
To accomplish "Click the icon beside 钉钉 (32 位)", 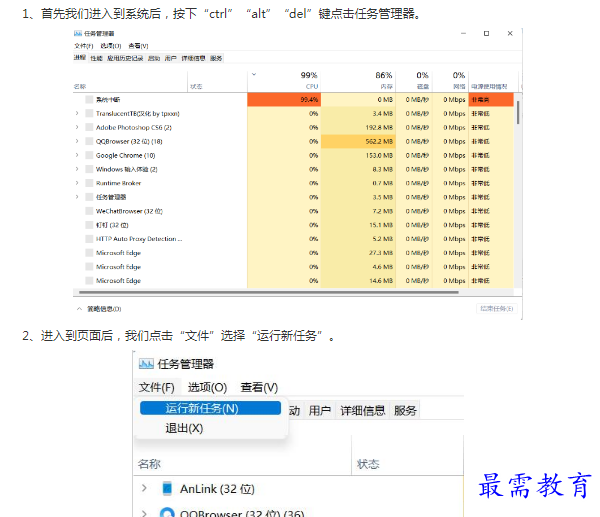I will pyautogui.click(x=89, y=225).
